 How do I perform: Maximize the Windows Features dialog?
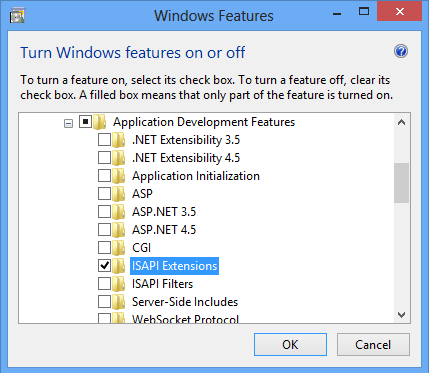click(x=364, y=12)
